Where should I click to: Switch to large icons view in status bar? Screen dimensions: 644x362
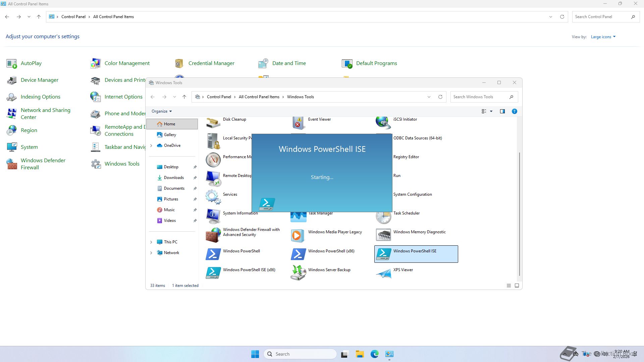tap(517, 286)
